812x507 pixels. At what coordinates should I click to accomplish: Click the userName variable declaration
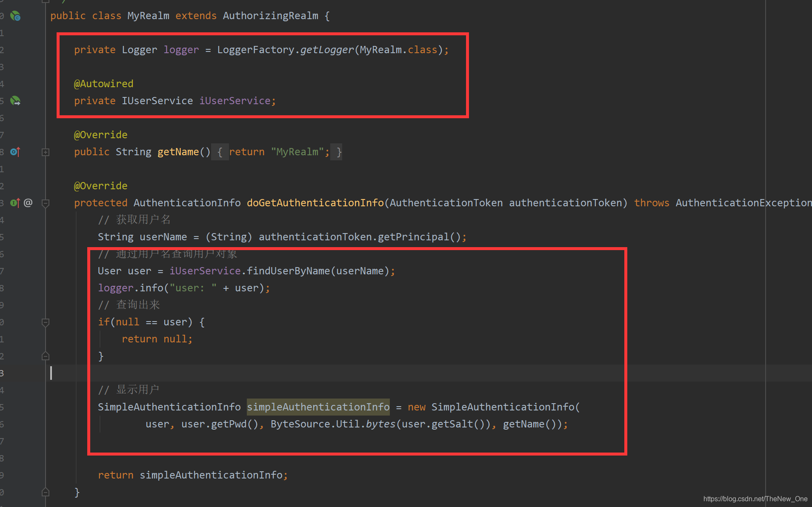[163, 237]
